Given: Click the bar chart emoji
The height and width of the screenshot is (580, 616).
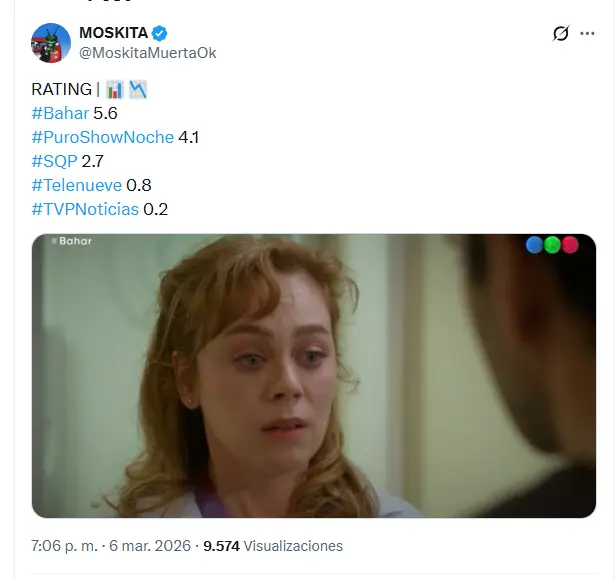Looking at the screenshot, I should click(115, 89).
